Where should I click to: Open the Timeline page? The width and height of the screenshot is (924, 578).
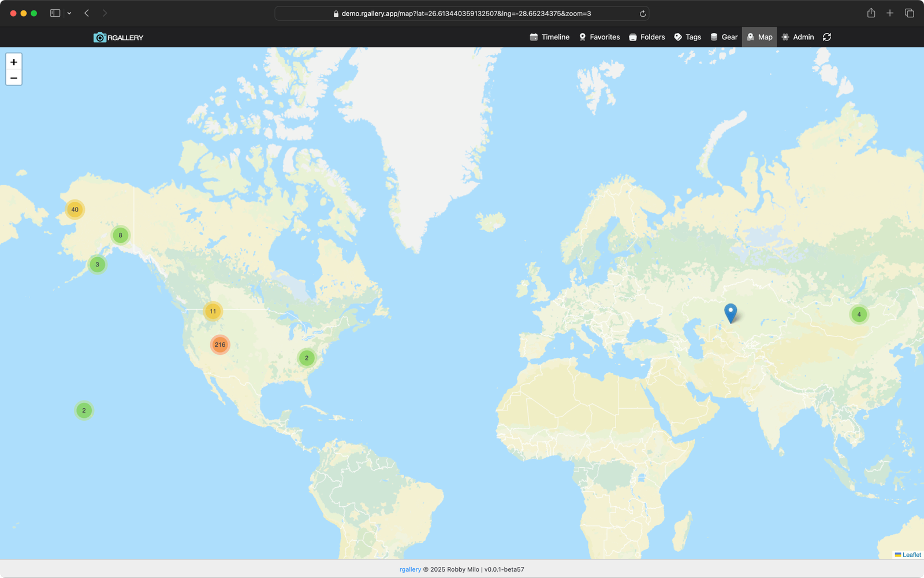coord(550,37)
